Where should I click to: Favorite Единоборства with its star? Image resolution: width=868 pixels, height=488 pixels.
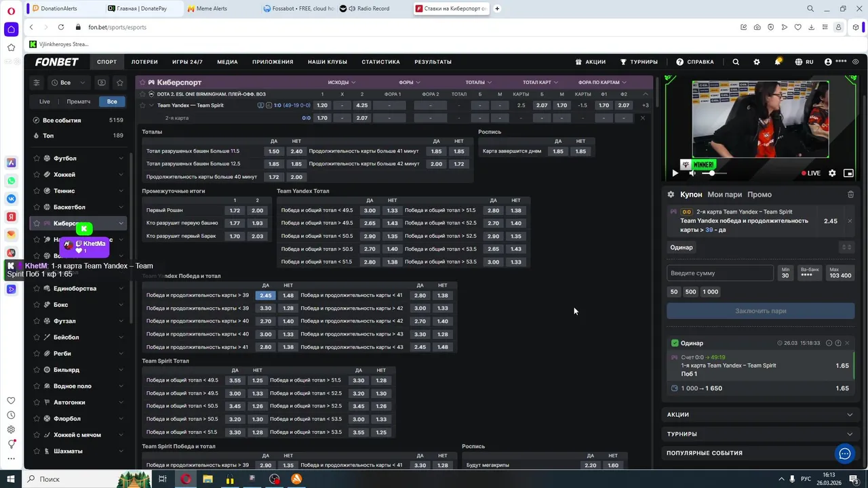(37, 289)
